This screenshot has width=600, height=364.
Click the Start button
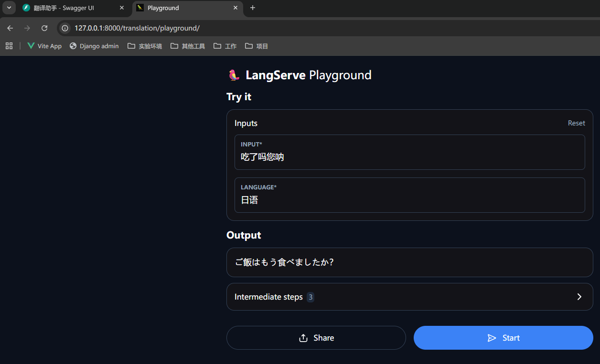click(504, 338)
